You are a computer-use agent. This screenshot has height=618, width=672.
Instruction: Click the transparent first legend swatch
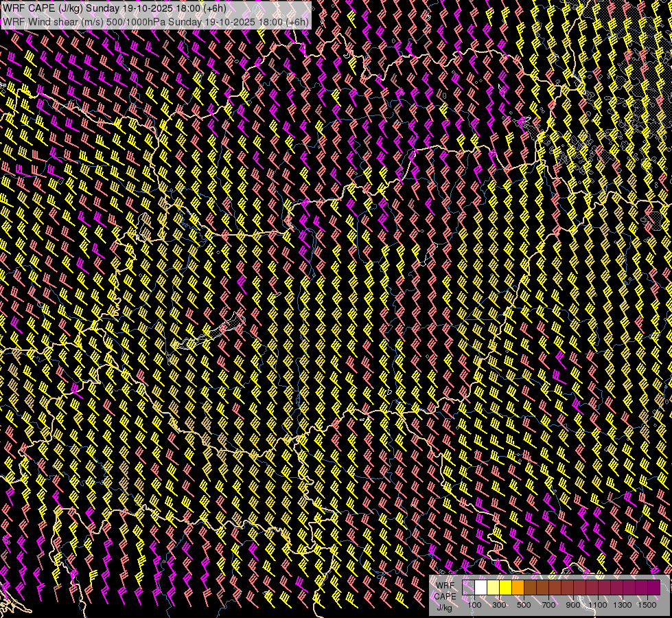click(468, 587)
